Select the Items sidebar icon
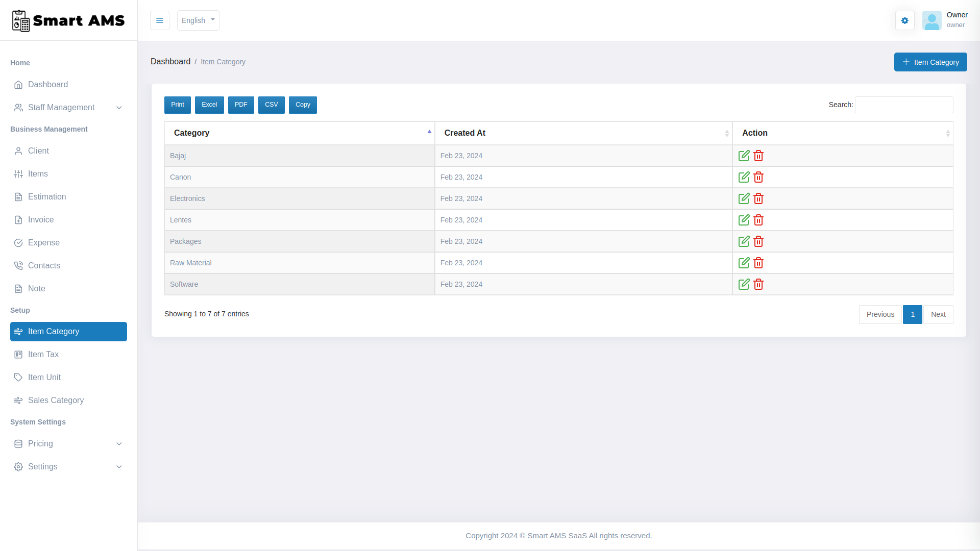 18,173
